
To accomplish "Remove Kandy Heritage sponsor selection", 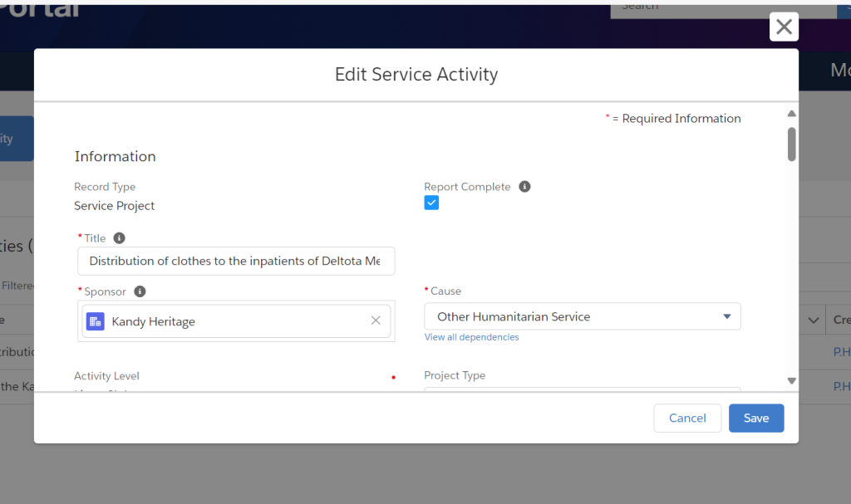I will [376, 321].
